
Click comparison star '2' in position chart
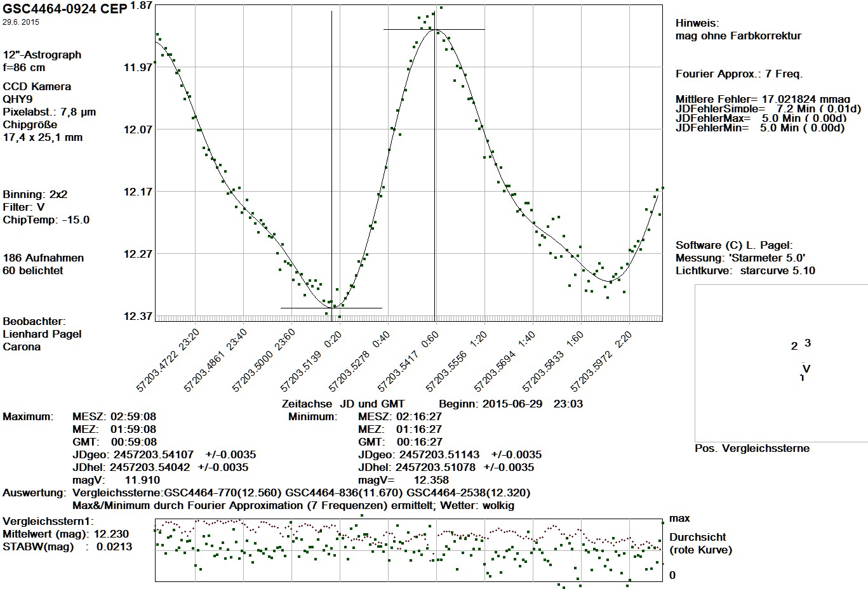click(794, 346)
